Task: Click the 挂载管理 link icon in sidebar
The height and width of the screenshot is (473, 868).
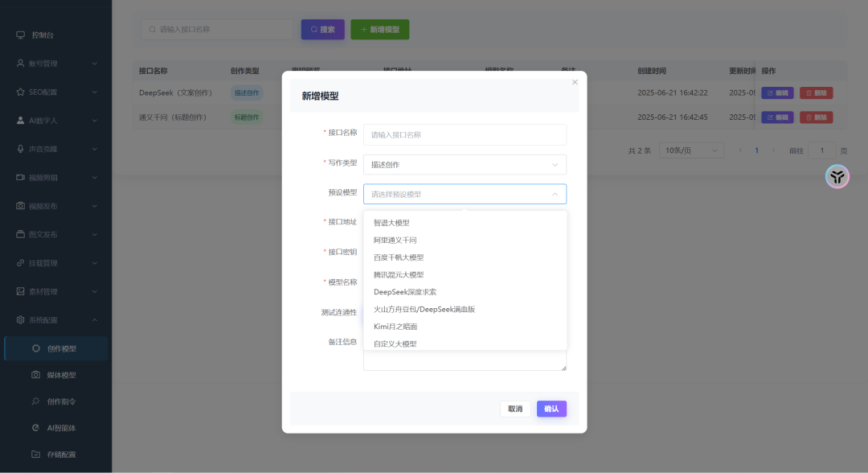Action: (21, 263)
